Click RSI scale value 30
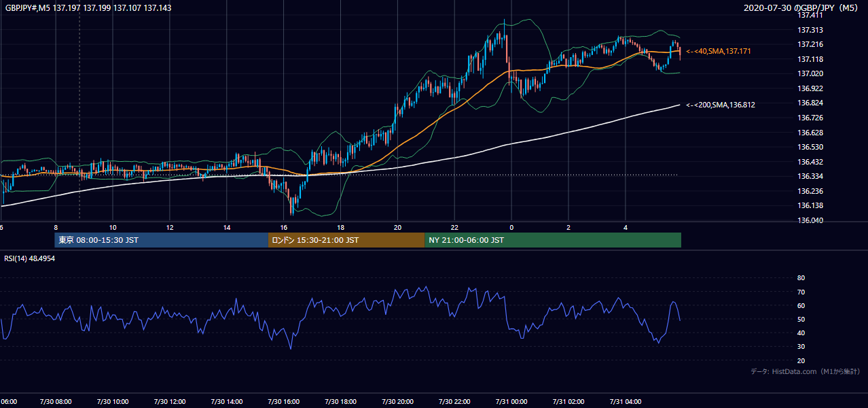 801,347
